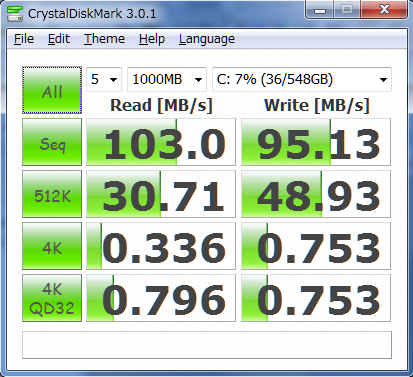Open the Edit menu
Image resolution: width=413 pixels, height=377 pixels.
(59, 39)
